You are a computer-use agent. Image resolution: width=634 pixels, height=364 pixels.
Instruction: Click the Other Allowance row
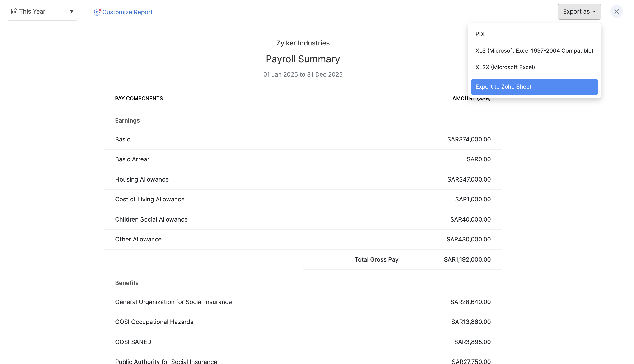(138, 239)
